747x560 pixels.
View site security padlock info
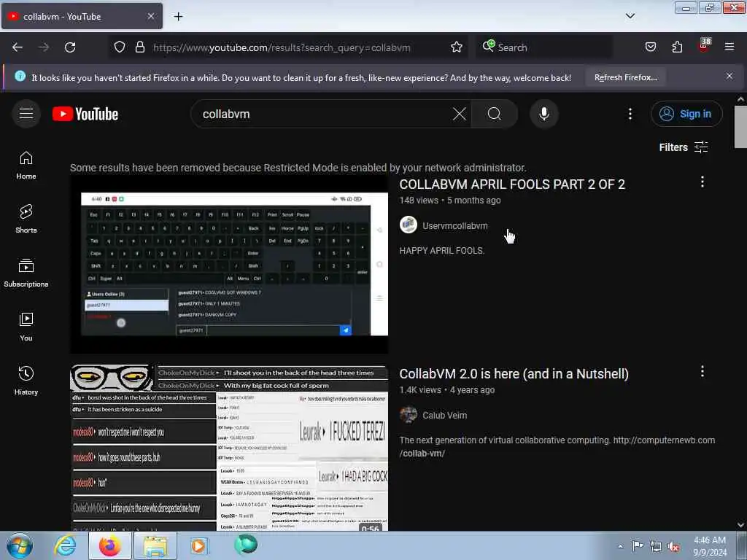coord(139,47)
